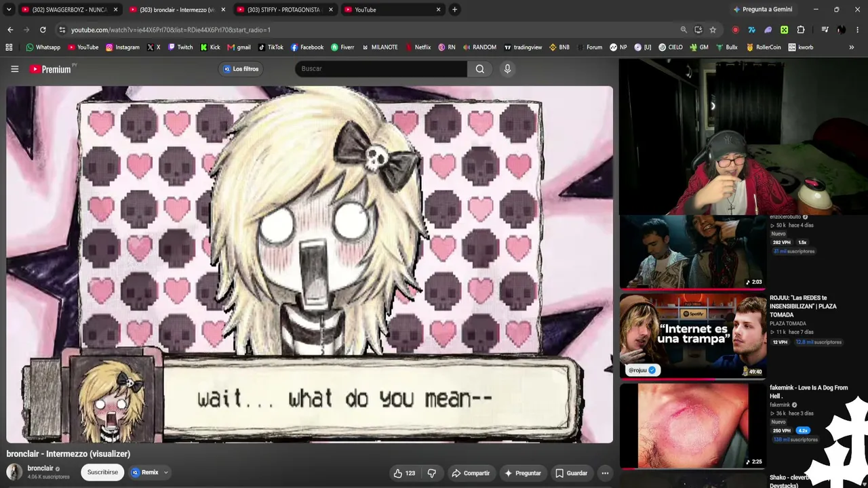868x488 pixels.
Task: Open the 2:03 duration video thumbnail
Action: [693, 251]
